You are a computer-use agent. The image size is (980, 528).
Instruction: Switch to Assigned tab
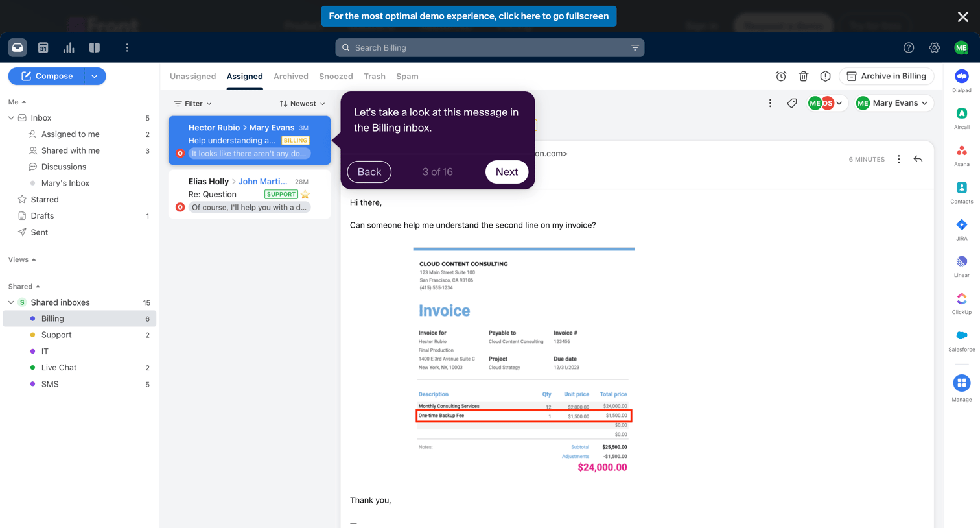pyautogui.click(x=244, y=76)
